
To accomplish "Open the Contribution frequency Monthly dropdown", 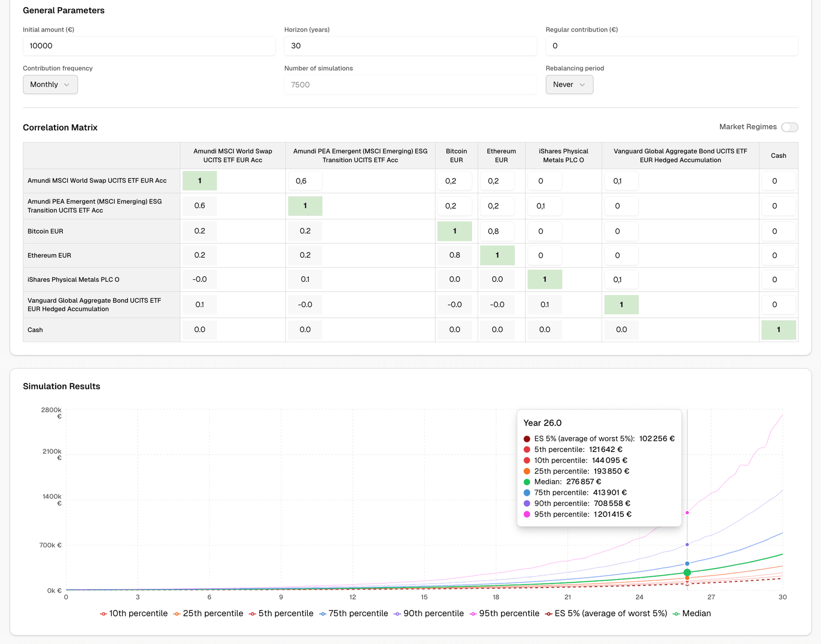I will click(50, 85).
